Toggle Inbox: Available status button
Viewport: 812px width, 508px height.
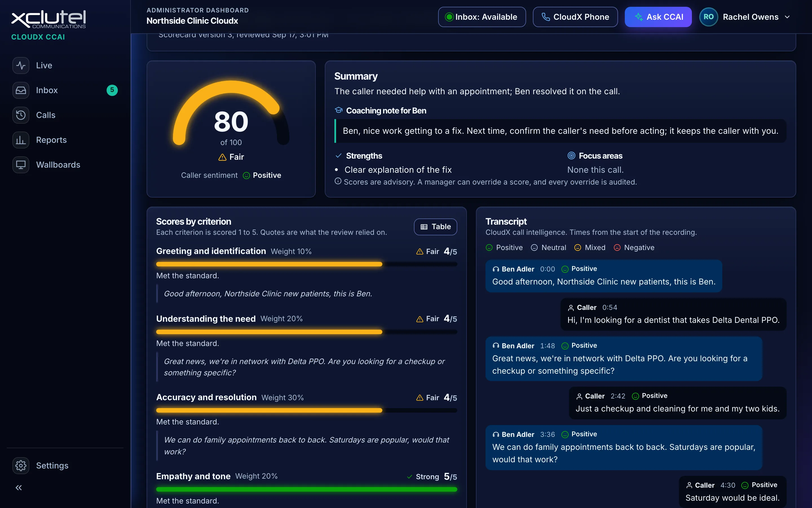482,17
